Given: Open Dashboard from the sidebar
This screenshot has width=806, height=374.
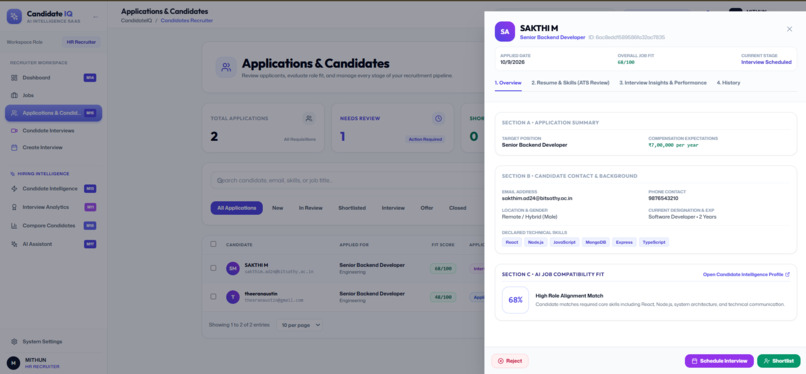Looking at the screenshot, I should coord(53,78).
